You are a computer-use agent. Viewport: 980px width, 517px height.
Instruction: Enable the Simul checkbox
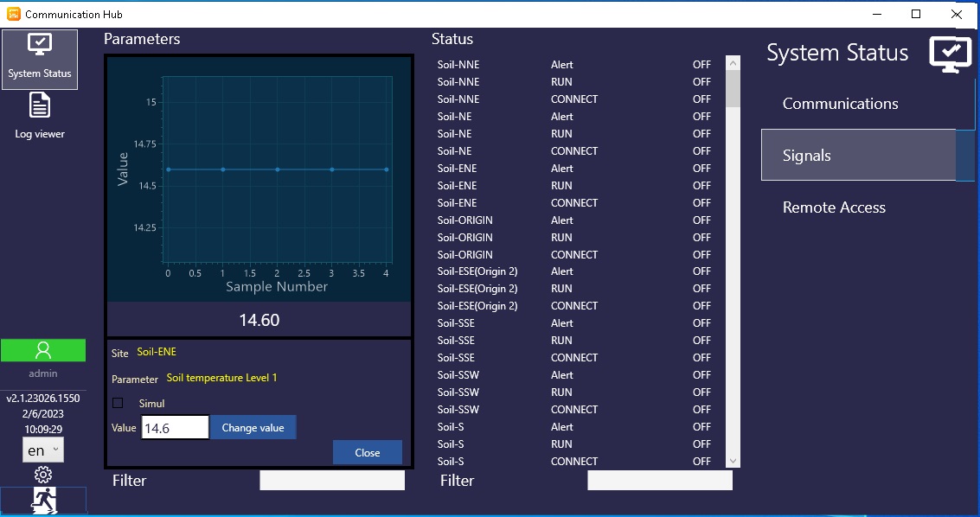118,403
